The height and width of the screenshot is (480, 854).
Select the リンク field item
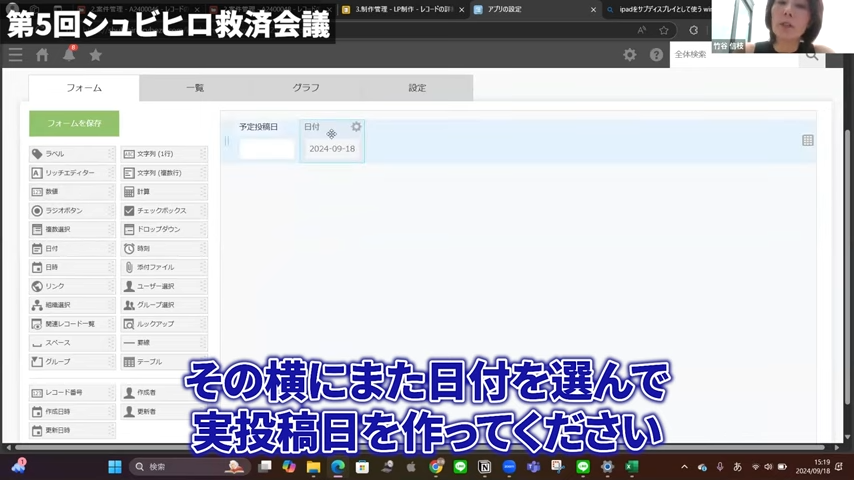(72, 286)
